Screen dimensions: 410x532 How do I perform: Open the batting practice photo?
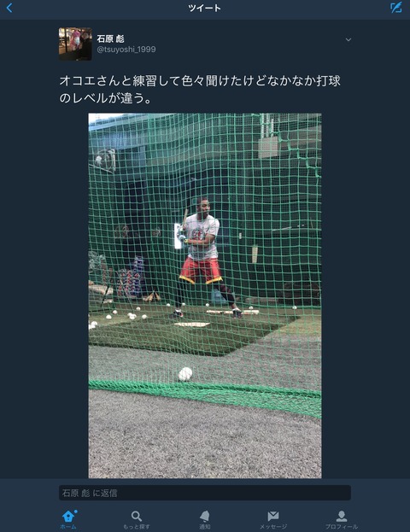(205, 295)
